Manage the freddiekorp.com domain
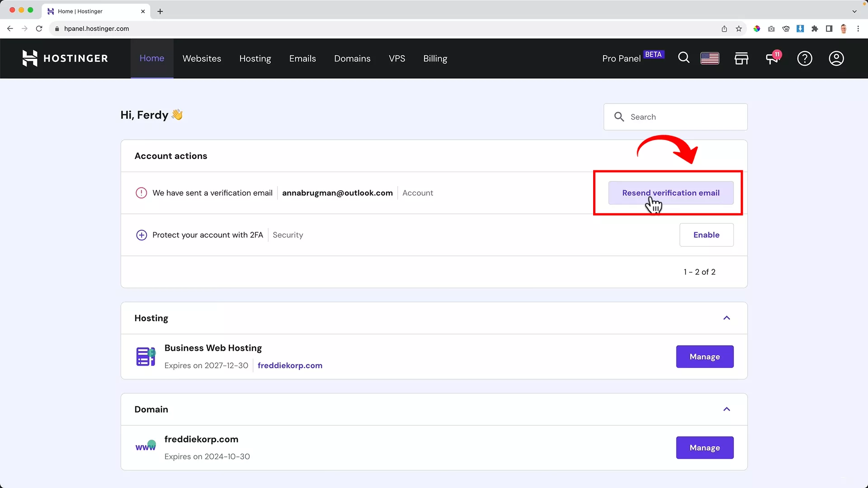 pyautogui.click(x=705, y=448)
